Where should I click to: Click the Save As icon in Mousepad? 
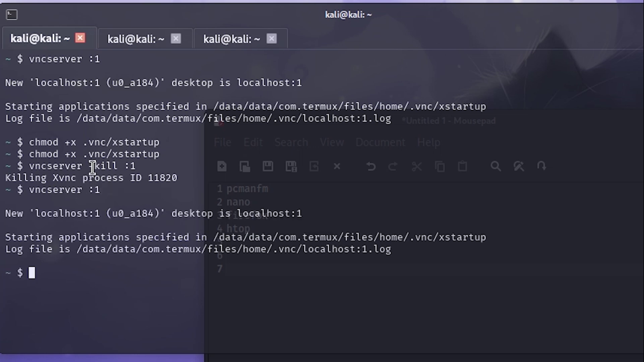[x=291, y=166]
